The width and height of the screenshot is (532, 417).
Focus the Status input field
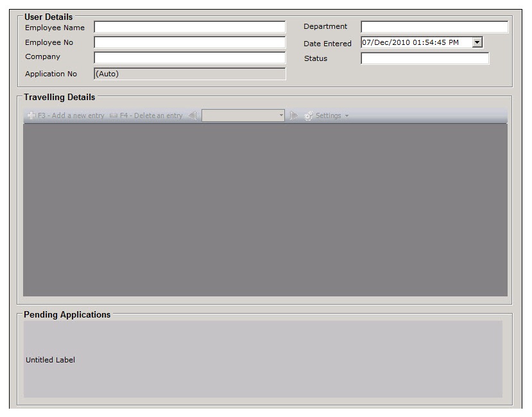(425, 58)
